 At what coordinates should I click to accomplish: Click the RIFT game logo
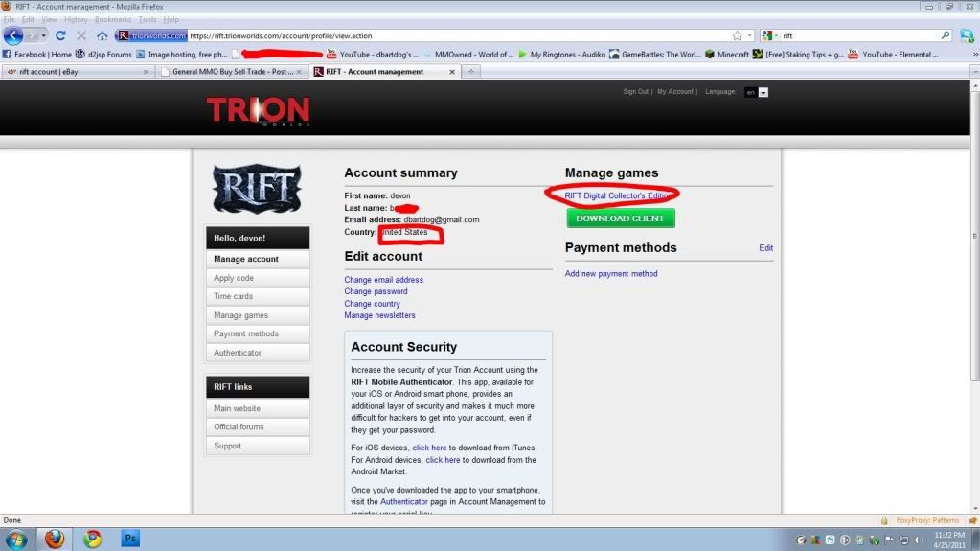(x=257, y=188)
